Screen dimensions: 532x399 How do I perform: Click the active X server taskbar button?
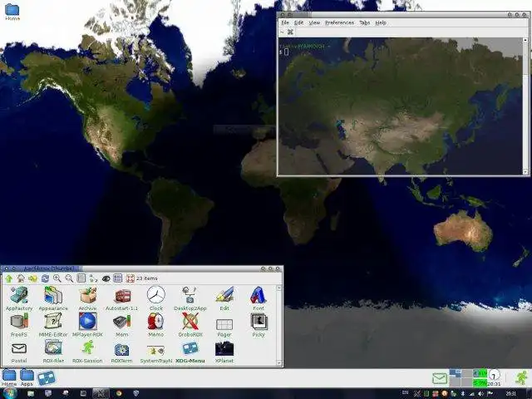(x=101, y=393)
